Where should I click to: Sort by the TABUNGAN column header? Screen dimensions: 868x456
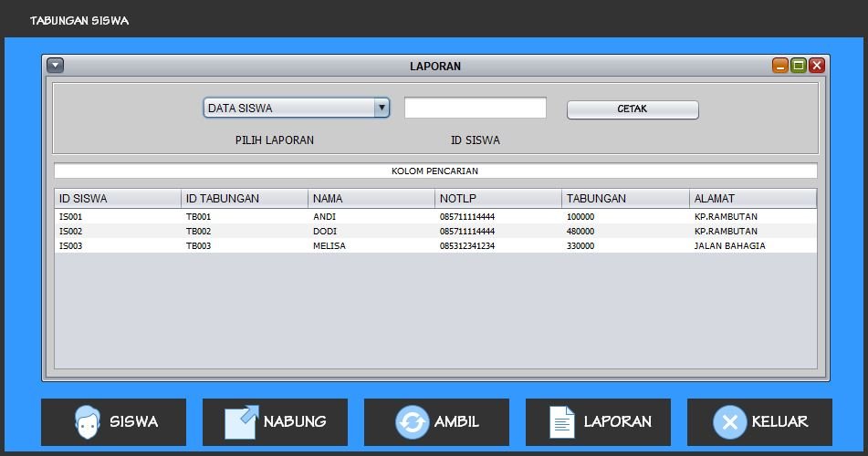point(625,198)
